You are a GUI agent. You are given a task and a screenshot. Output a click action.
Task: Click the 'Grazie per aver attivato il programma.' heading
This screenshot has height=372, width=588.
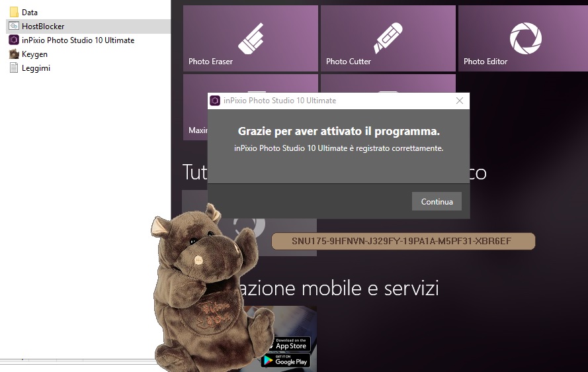click(x=339, y=131)
